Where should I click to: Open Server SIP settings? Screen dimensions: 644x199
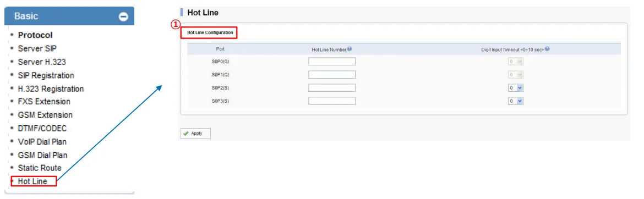[37, 48]
